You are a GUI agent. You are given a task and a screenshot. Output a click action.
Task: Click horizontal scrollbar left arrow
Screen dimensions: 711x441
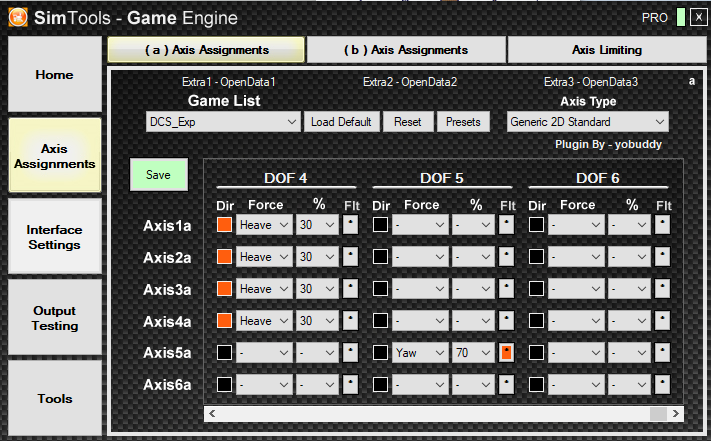point(212,413)
